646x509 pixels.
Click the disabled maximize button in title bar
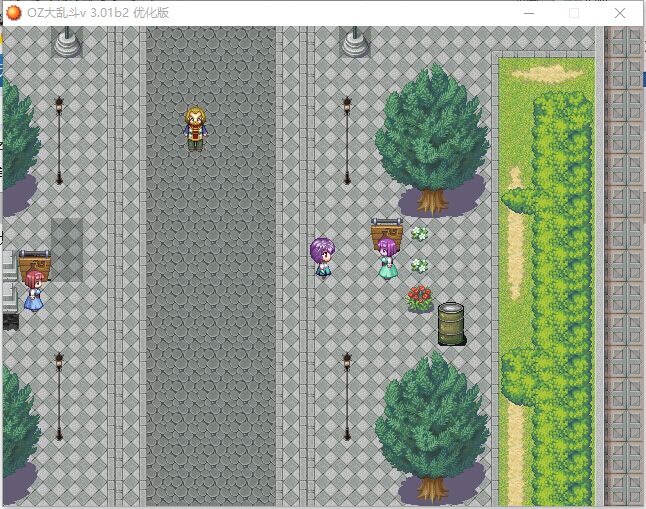pyautogui.click(x=574, y=13)
